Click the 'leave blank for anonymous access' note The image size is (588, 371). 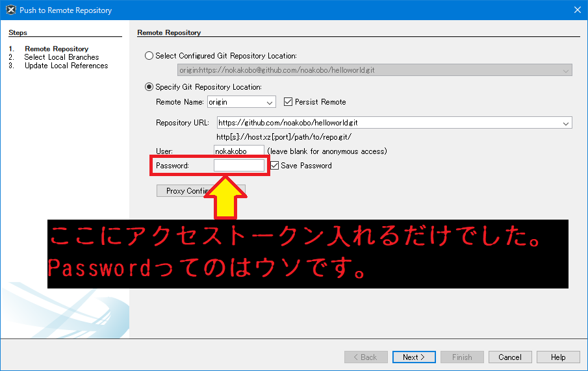[x=327, y=151]
